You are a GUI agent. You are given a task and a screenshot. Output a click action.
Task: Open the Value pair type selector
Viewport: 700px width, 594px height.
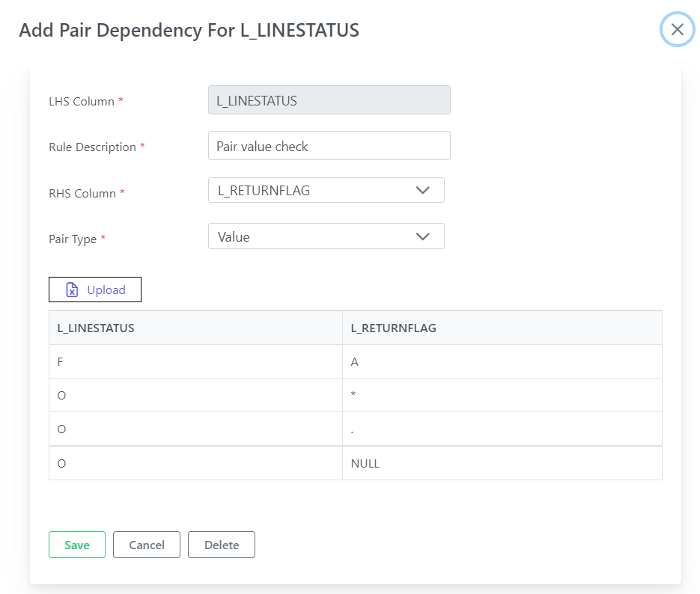click(x=326, y=236)
